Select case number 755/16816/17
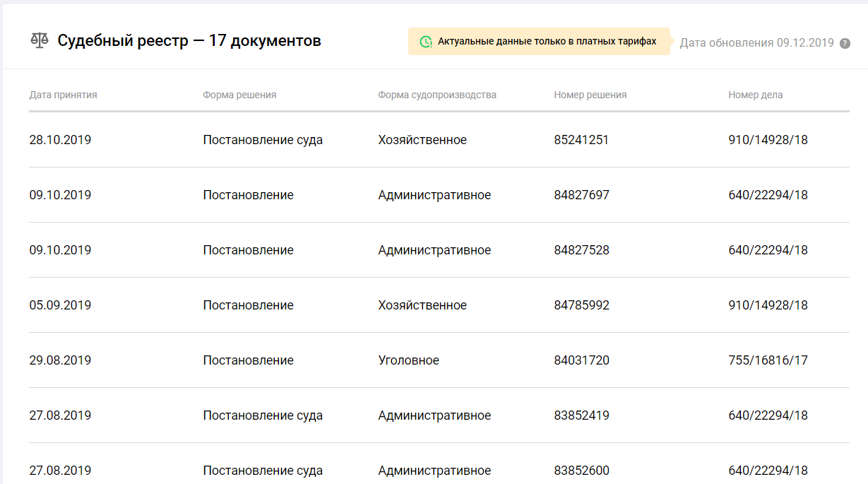The image size is (868, 484). point(768,360)
